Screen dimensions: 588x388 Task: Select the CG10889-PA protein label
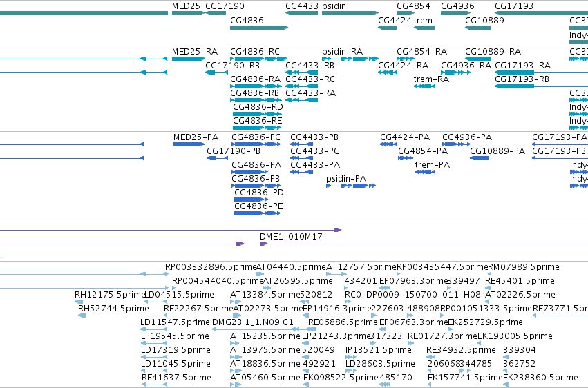[497, 151]
